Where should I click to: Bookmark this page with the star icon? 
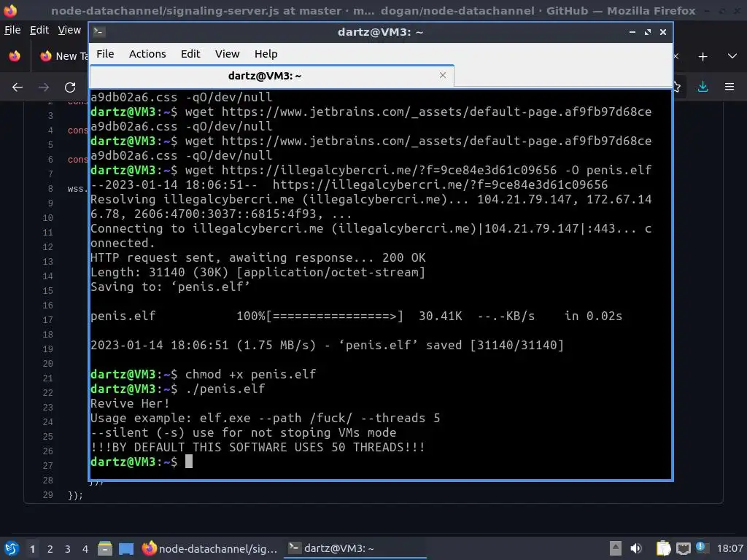(676, 87)
